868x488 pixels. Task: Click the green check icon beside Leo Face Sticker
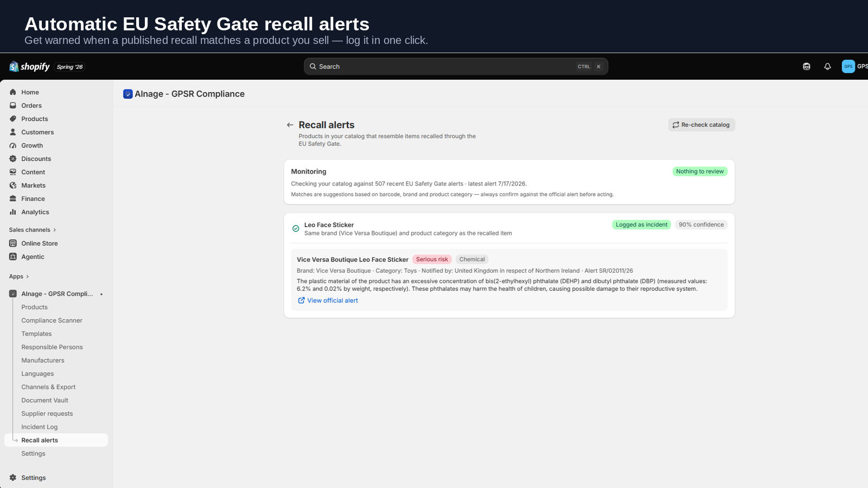[x=296, y=229]
